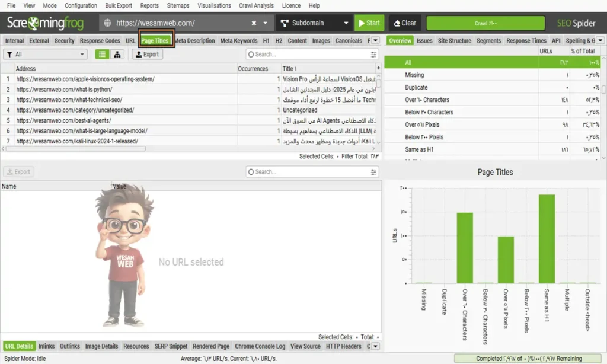607x364 pixels.
Task: Export the page titles list
Action: tap(146, 55)
